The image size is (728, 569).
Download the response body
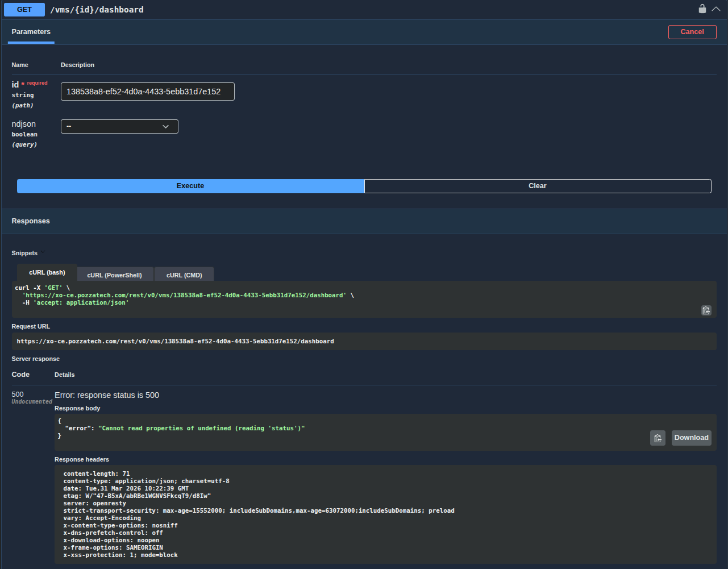[x=691, y=438]
